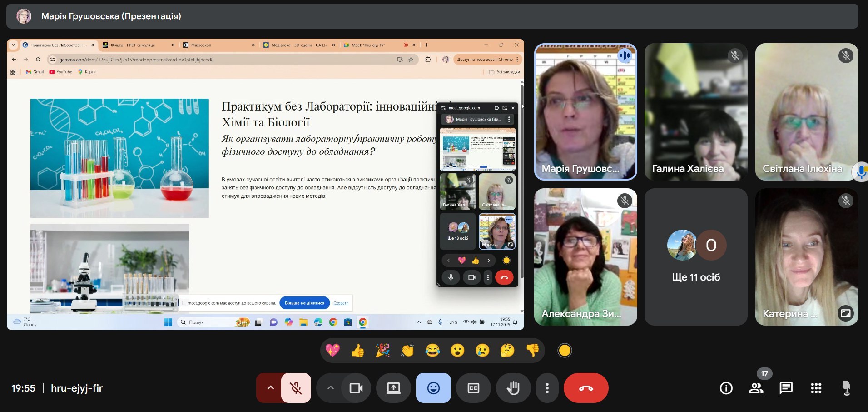Viewport: 868px width, 412px height.
Task: Send the thumbs up reaction
Action: coord(357,351)
